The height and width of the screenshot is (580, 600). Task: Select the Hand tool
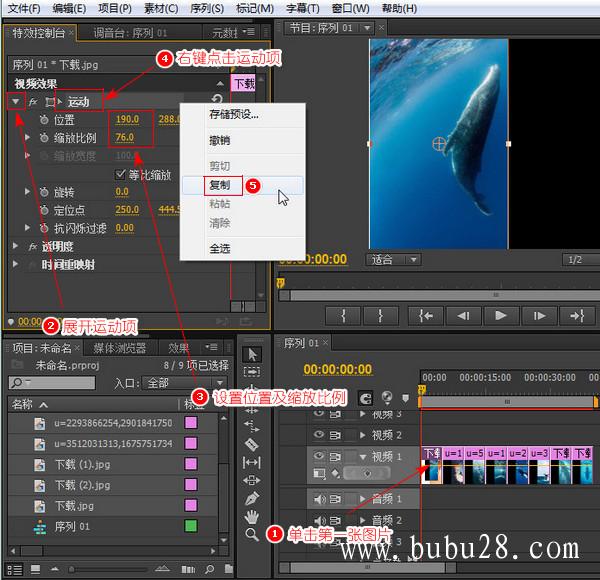point(252,517)
